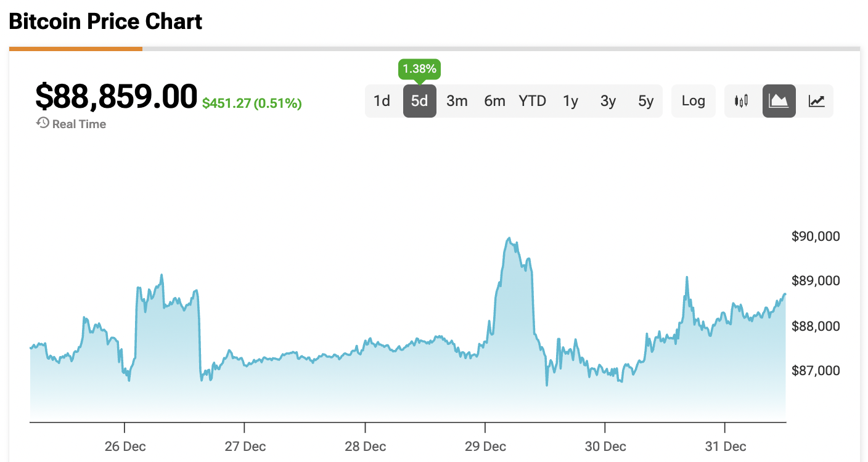Switch to 6m time range
The image size is (868, 462).
coord(494,101)
